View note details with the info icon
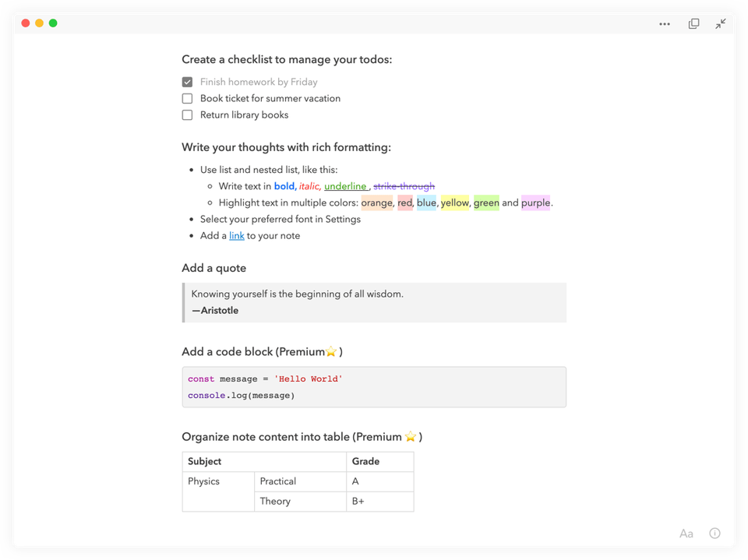This screenshot has height=560, width=748. [x=714, y=533]
